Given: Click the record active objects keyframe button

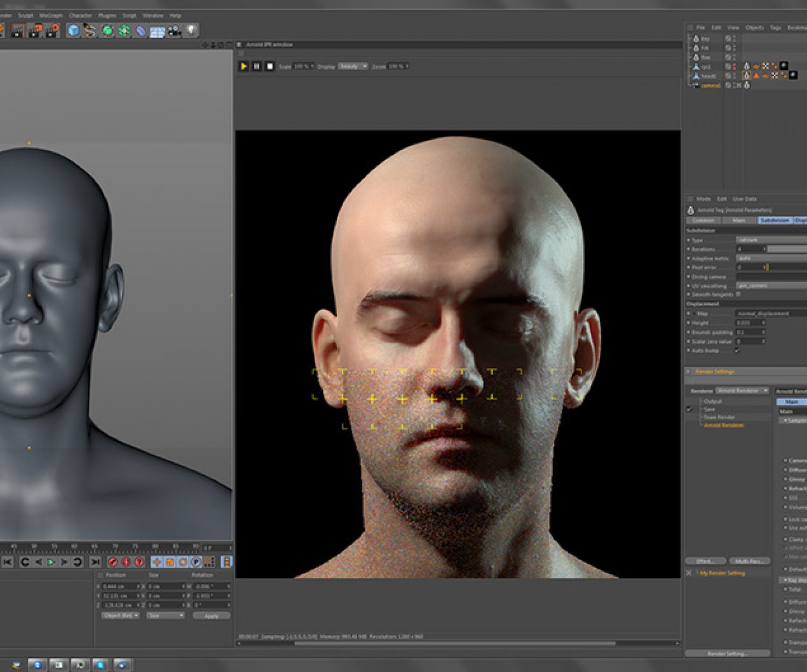Looking at the screenshot, I should (x=113, y=562).
